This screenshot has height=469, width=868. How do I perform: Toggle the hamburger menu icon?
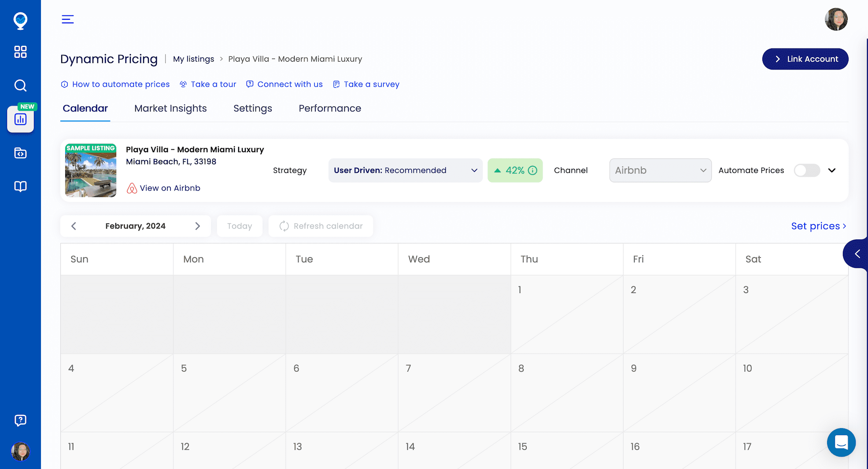(x=67, y=19)
